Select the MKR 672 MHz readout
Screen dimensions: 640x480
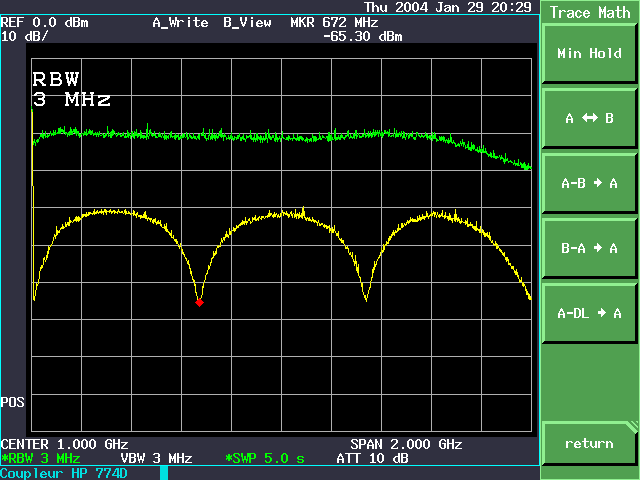coord(334,22)
